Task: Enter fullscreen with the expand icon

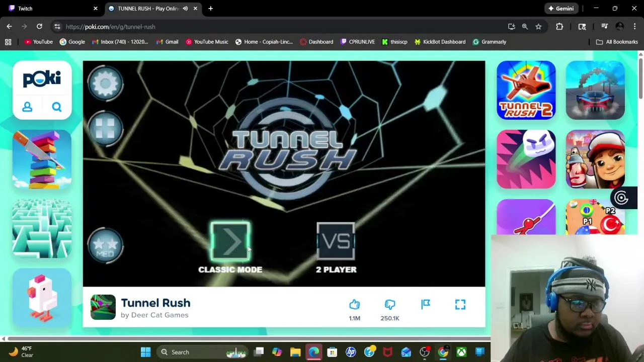Action: 460,304
